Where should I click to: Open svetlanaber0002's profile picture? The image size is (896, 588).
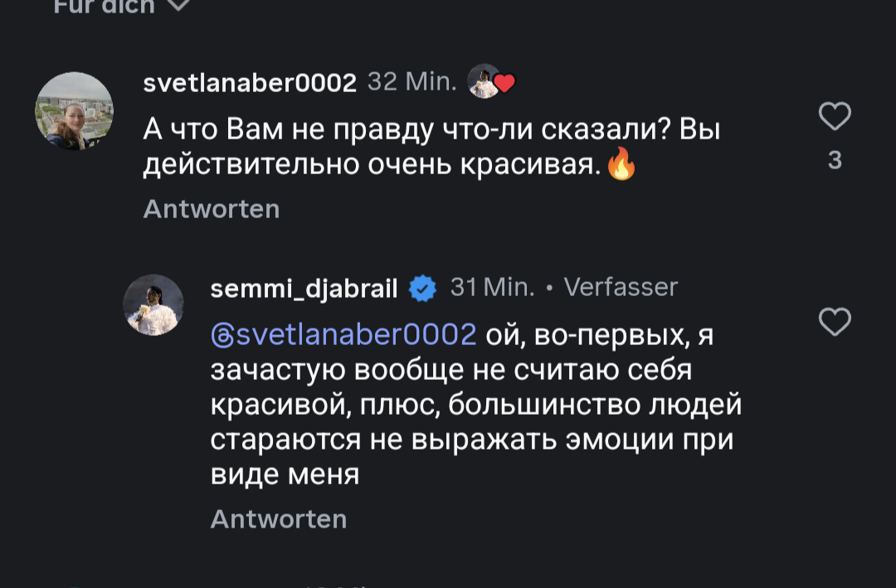pyautogui.click(x=74, y=110)
